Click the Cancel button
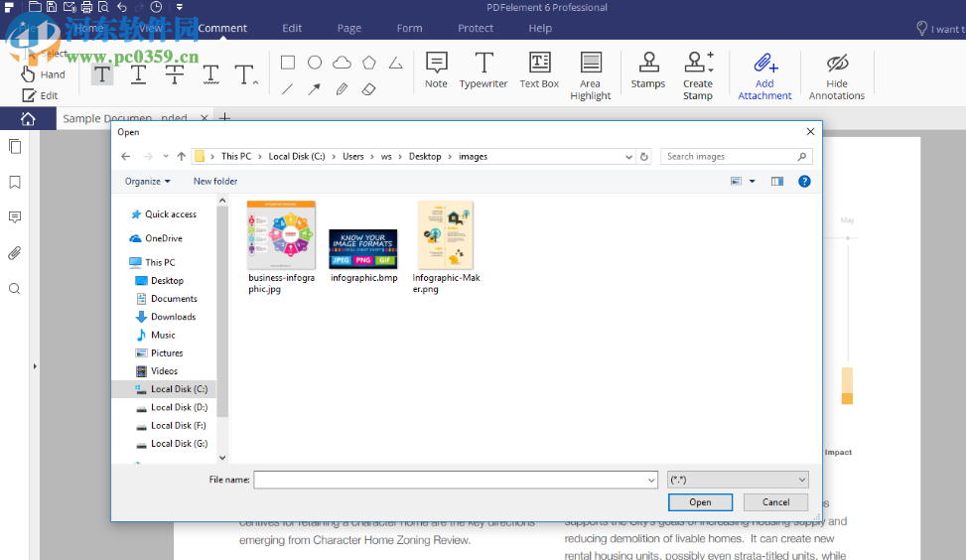 776,502
